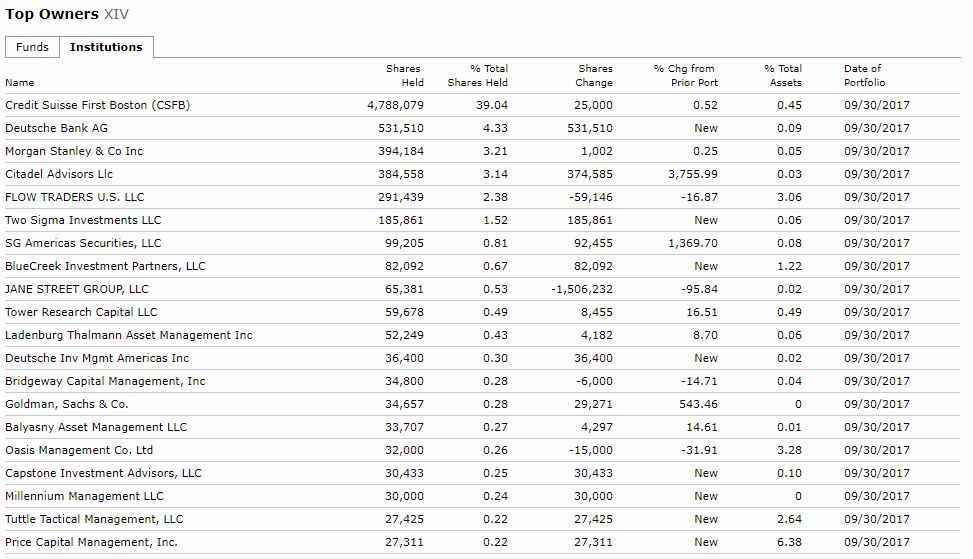Select Deutsche Bank AG name

tap(56, 128)
